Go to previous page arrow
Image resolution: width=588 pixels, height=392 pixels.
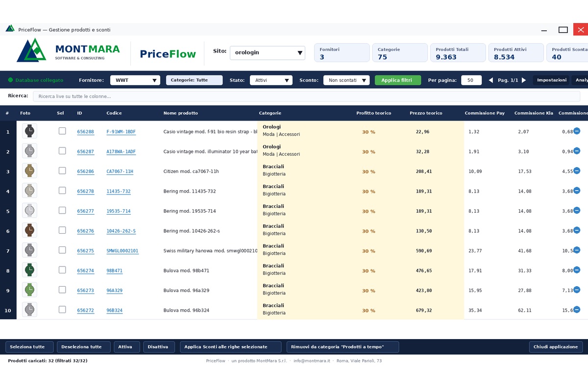coord(491,80)
